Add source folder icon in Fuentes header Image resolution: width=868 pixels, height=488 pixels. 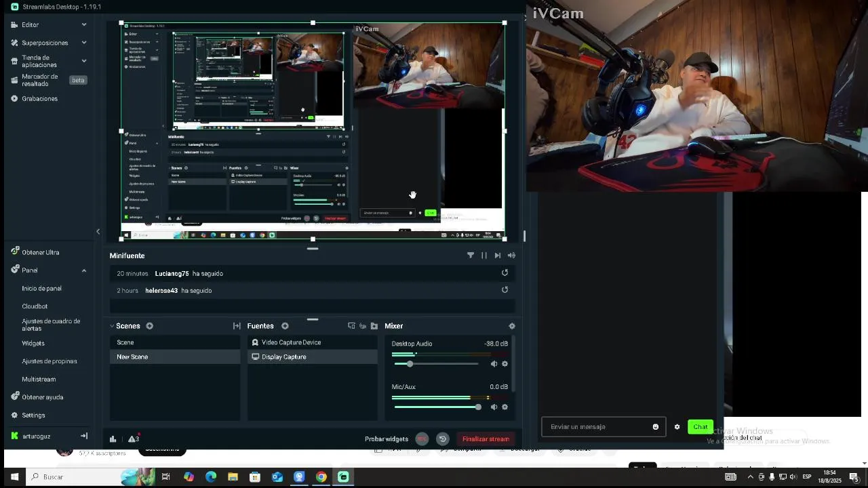tap(374, 326)
